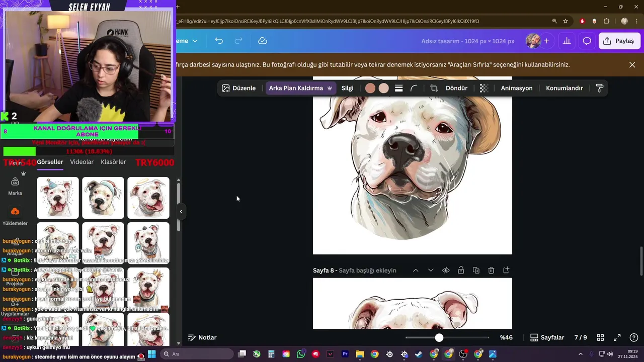Viewport: 644px width, 362px height.
Task: Select the Silgi eraser option
Action: coord(347,88)
